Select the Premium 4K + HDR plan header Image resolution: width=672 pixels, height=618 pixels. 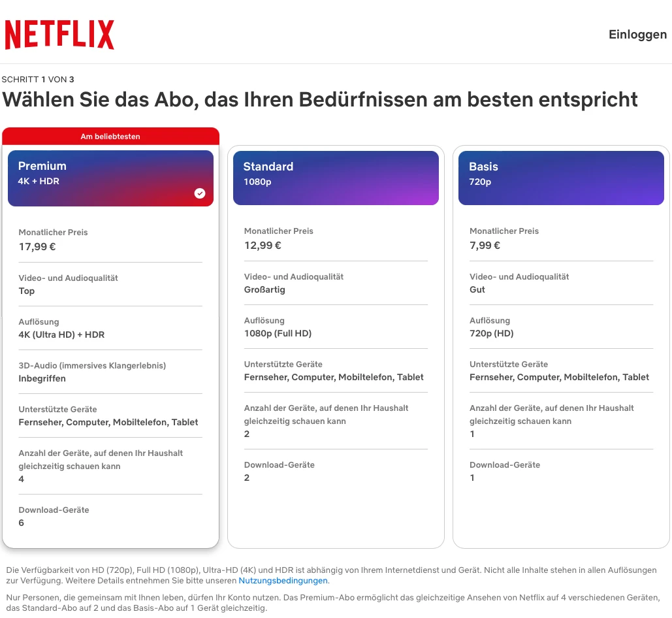point(110,178)
